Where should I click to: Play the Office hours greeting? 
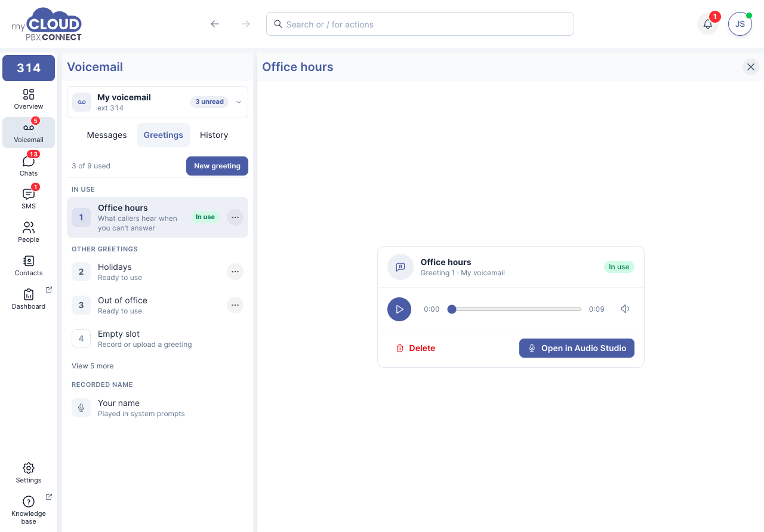point(399,309)
